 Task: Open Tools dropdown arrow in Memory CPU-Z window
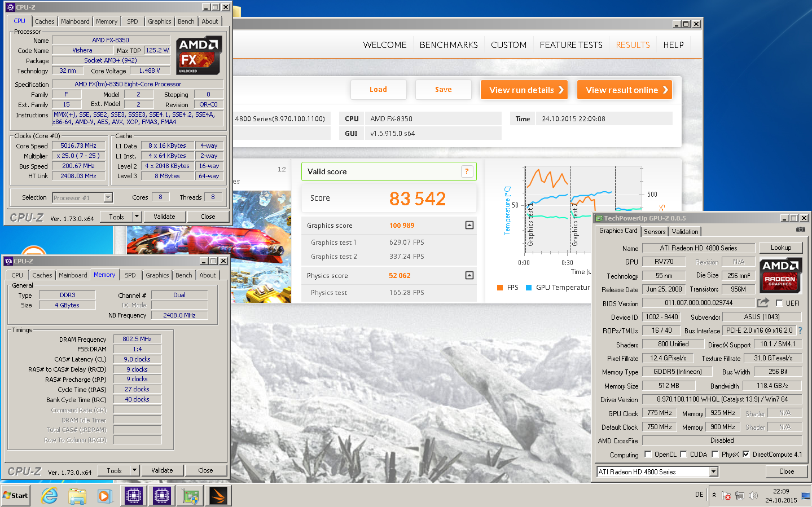point(134,470)
